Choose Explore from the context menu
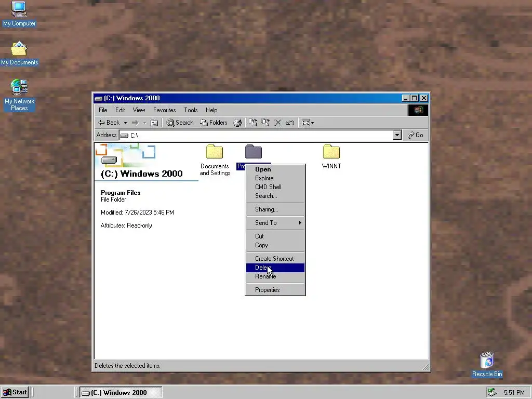The height and width of the screenshot is (399, 532). point(275,178)
